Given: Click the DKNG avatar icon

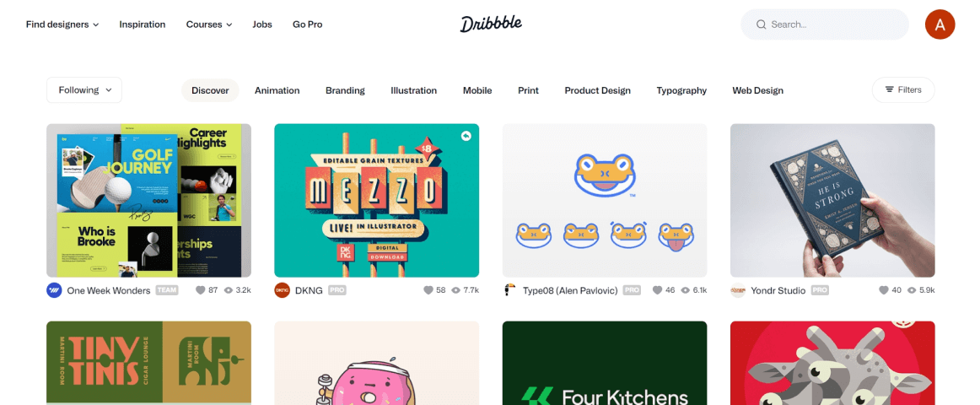Looking at the screenshot, I should pos(282,290).
